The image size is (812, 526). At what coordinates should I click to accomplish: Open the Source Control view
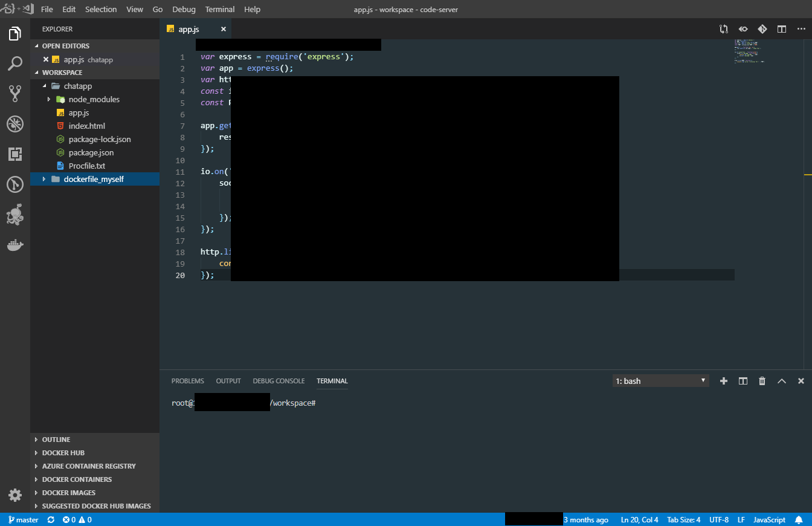pos(15,93)
